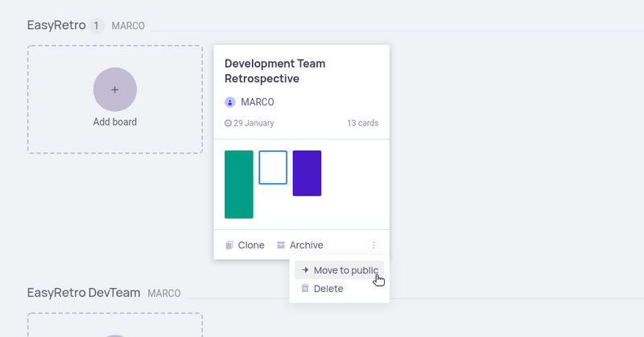Click the plus circle in Add board
644x337 pixels.
point(114,89)
